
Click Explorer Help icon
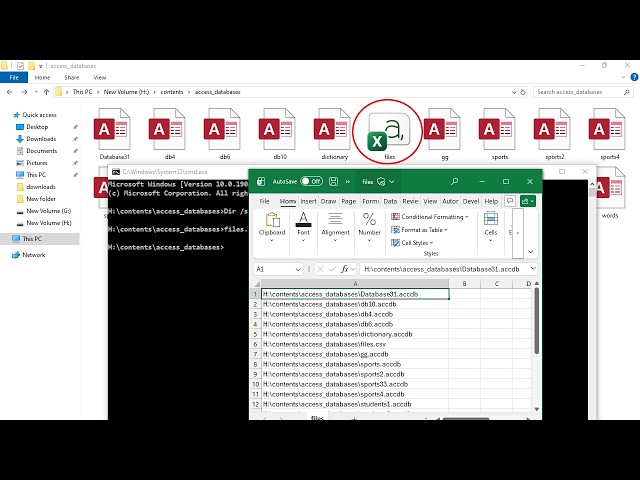(x=634, y=77)
